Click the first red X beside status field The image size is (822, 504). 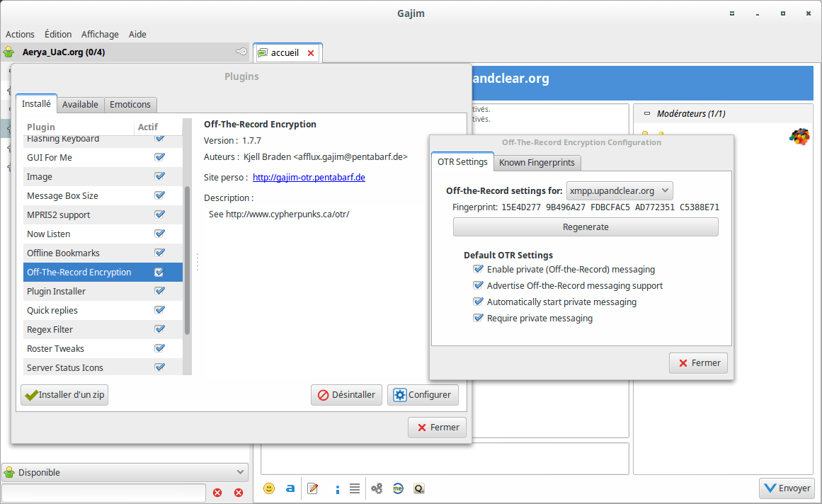tap(217, 493)
